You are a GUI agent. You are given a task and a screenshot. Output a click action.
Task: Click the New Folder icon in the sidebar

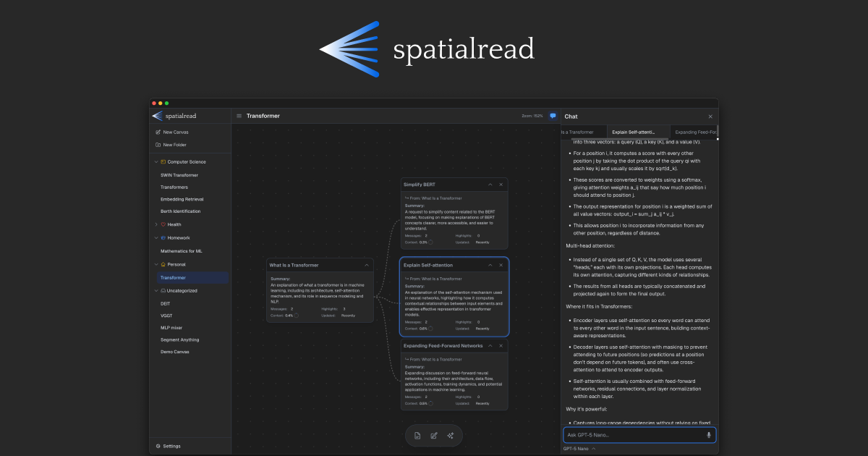[x=159, y=145]
